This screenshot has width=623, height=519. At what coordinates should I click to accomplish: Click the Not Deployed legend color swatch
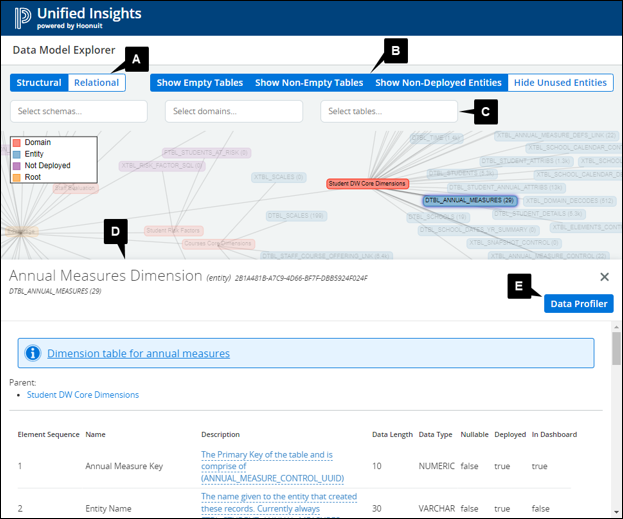tap(16, 165)
